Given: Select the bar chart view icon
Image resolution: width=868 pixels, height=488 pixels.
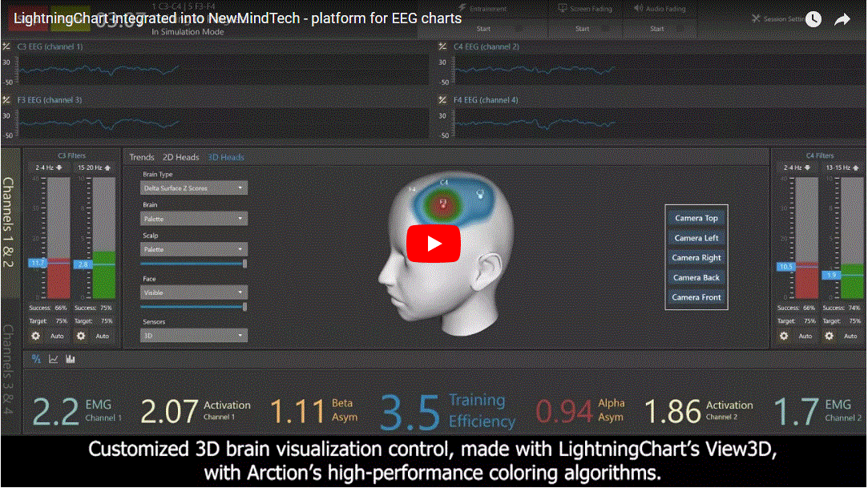Looking at the screenshot, I should pyautogui.click(x=71, y=360).
